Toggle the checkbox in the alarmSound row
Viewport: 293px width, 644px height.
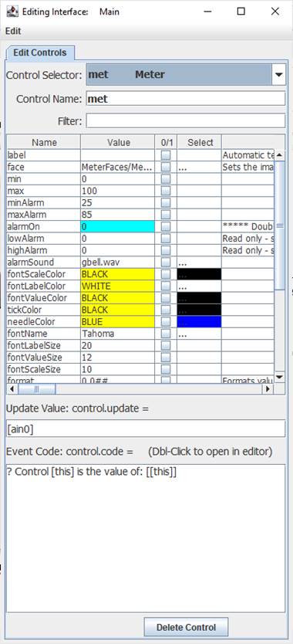tap(166, 263)
